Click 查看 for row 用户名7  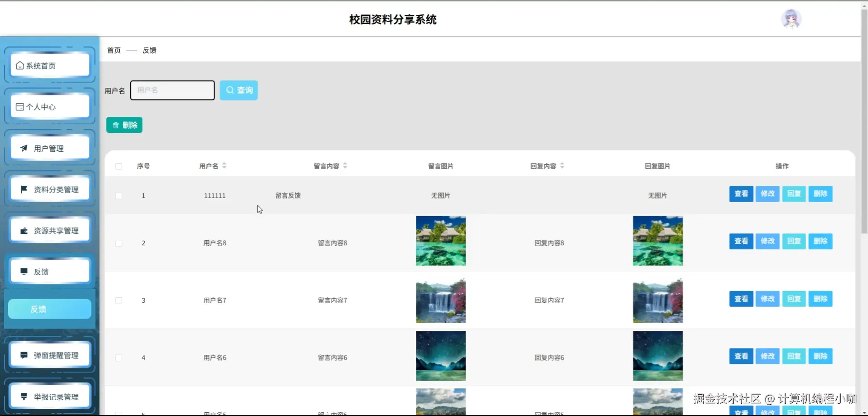pyautogui.click(x=741, y=299)
